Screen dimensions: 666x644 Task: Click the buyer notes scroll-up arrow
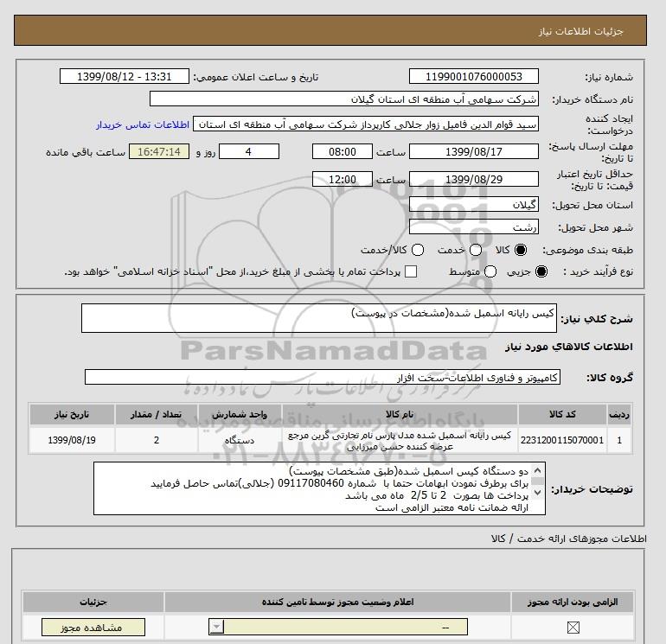tap(537, 471)
